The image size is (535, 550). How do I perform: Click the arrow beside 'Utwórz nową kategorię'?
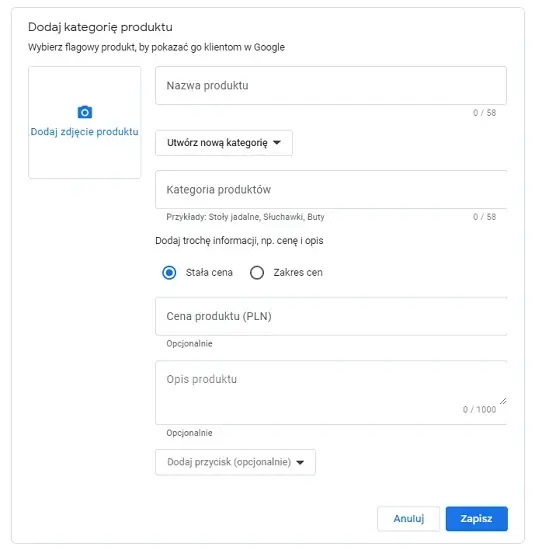pos(277,143)
